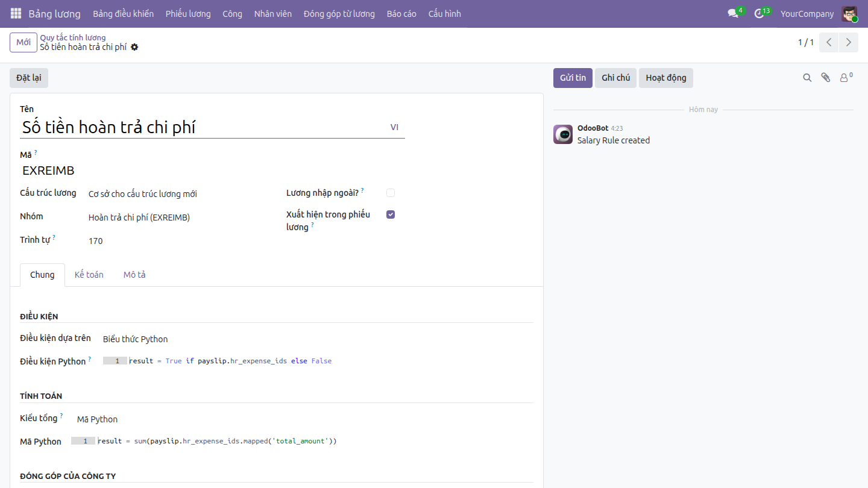Click the YourCompany switcher
This screenshot has width=868, height=488.
point(807,13)
